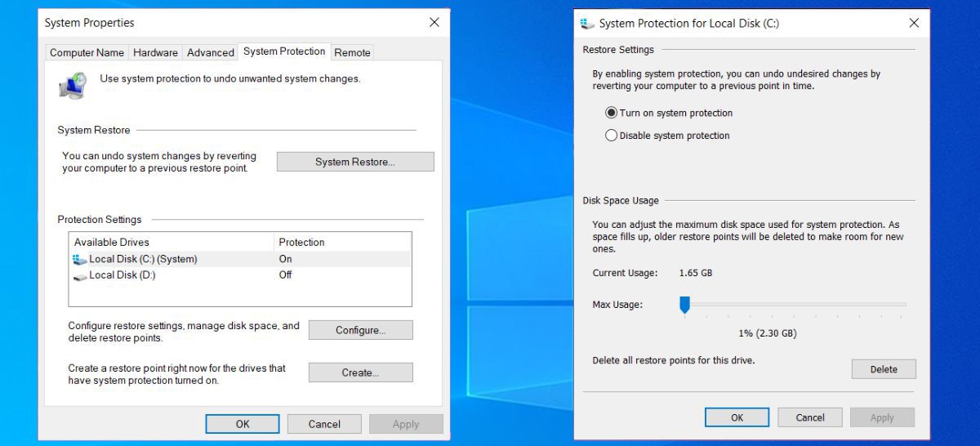Select Disable system protection option
Image resolution: width=980 pixels, height=446 pixels.
[x=611, y=136]
